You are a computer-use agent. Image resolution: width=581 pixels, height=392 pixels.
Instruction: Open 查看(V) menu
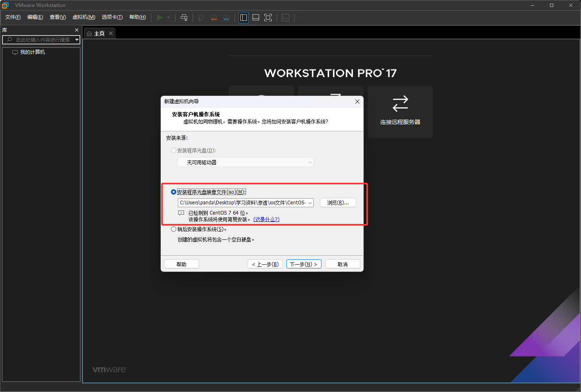(x=58, y=17)
